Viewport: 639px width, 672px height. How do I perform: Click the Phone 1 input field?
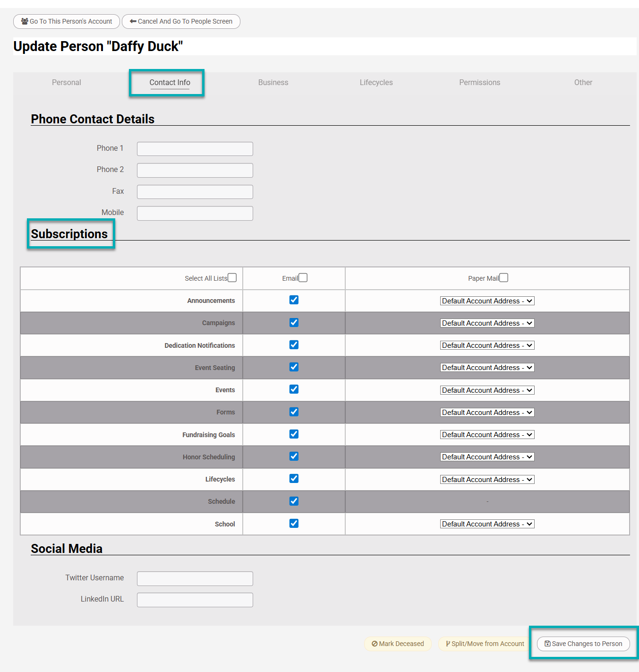(x=195, y=149)
